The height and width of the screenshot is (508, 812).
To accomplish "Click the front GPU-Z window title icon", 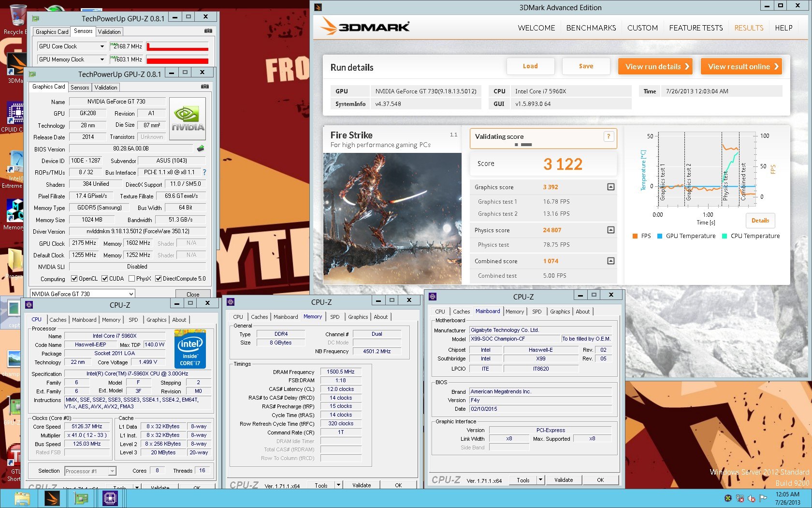I will coord(32,74).
